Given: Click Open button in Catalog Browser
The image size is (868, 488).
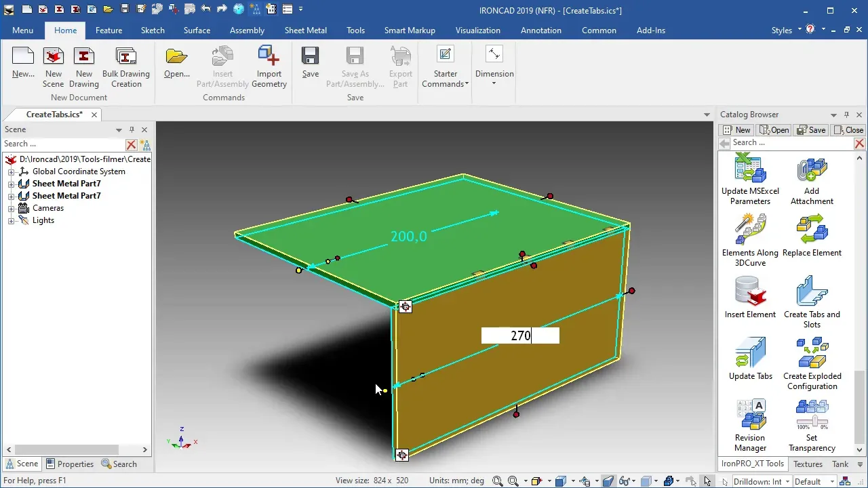Looking at the screenshot, I should [x=774, y=130].
